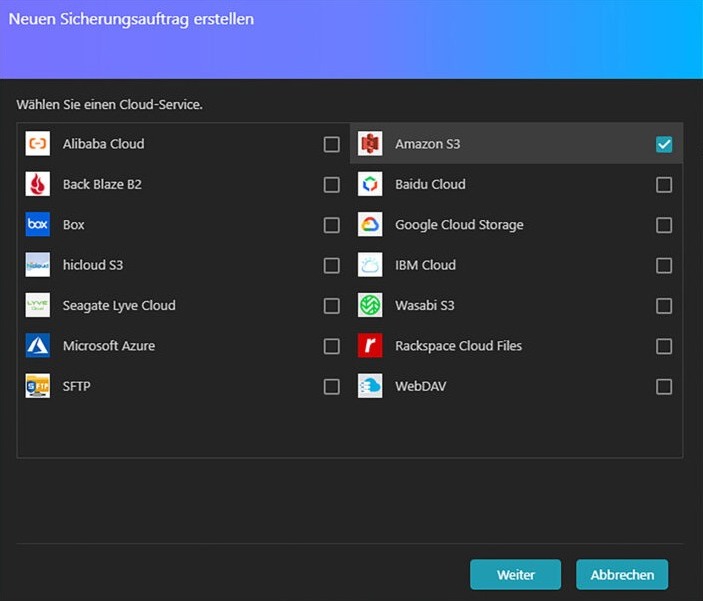This screenshot has height=601, width=703.
Task: Click the 'Rackspace Cloud Files' label
Action: [x=458, y=346]
